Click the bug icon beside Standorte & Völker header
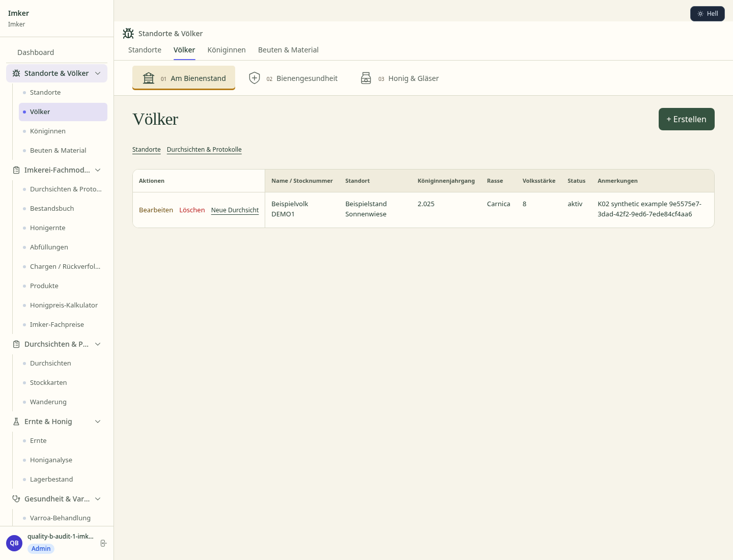The width and height of the screenshot is (733, 560). 128,34
